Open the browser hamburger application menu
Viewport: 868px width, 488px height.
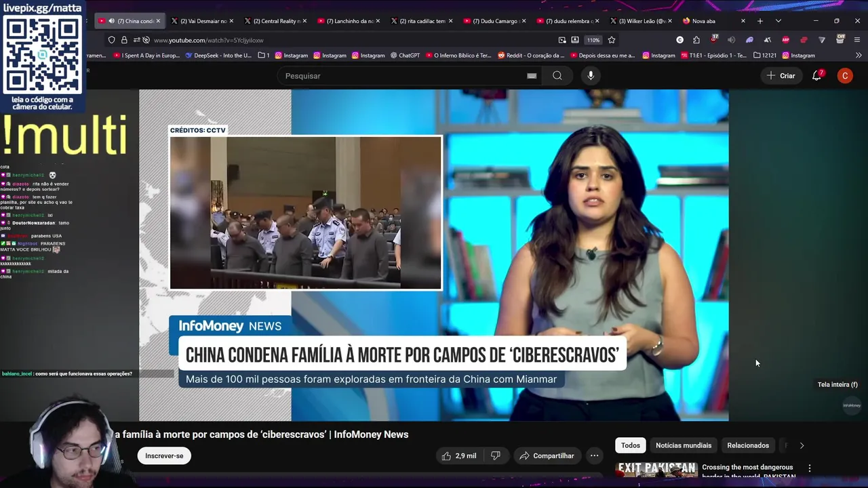(857, 40)
